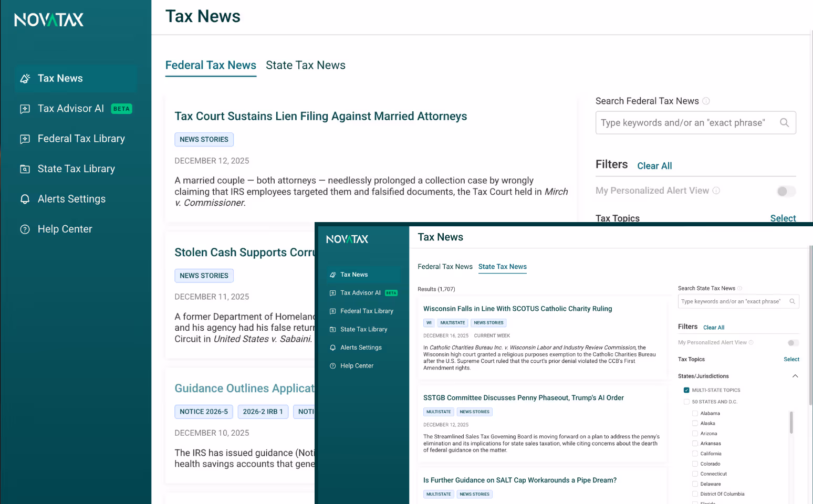Click the magnifier icon in Search State Tax News
The height and width of the screenshot is (504, 813).
pos(792,301)
